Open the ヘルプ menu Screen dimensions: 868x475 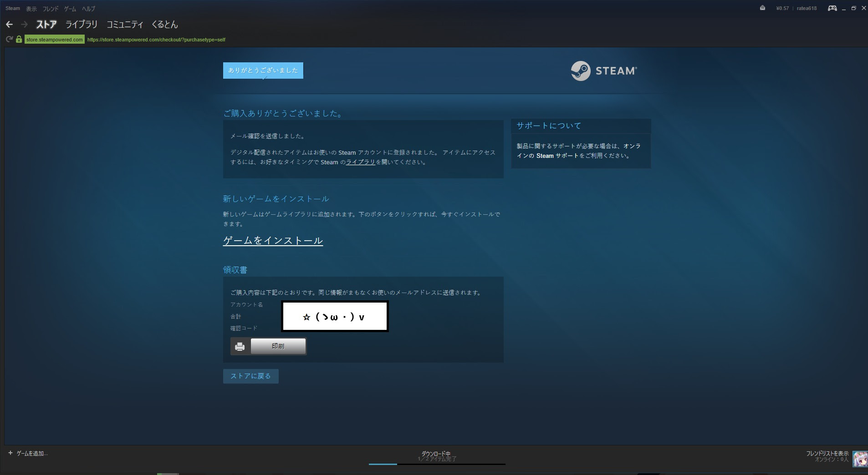(x=88, y=9)
